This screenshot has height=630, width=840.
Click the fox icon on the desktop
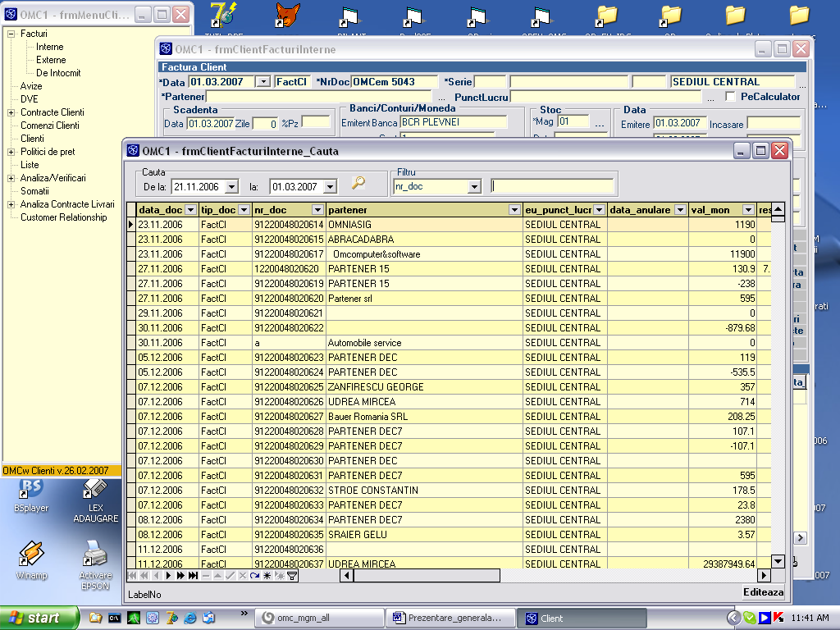(288, 15)
